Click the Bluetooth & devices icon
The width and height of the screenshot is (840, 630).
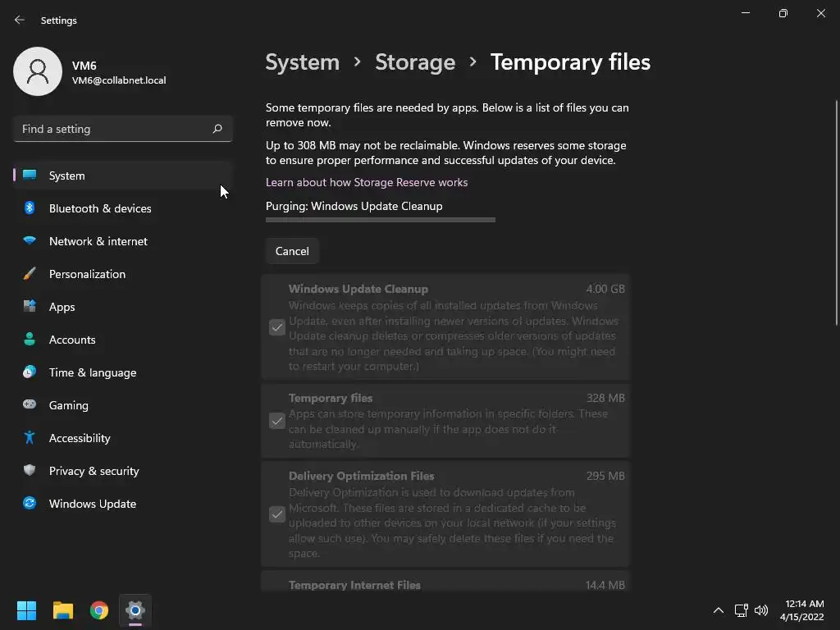pos(30,208)
